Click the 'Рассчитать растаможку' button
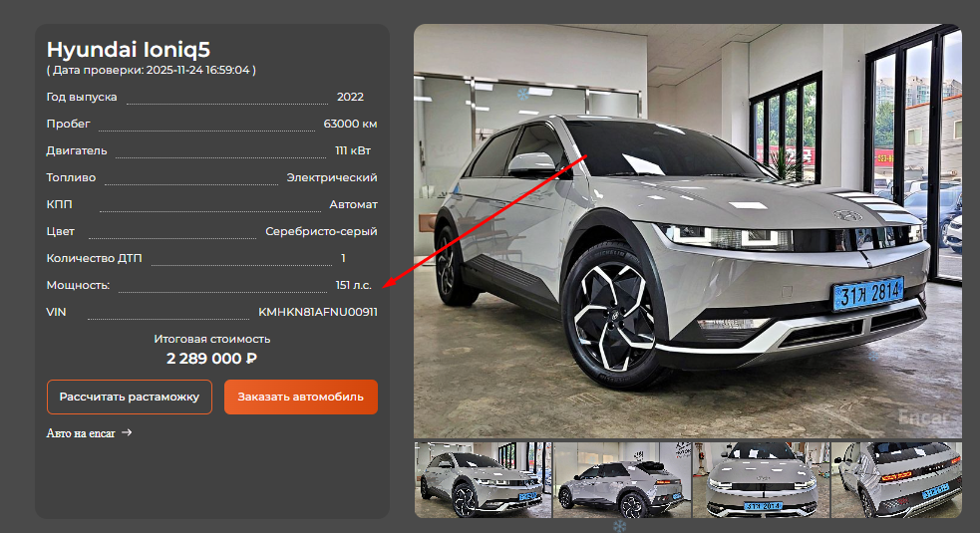980x533 pixels. tap(130, 397)
